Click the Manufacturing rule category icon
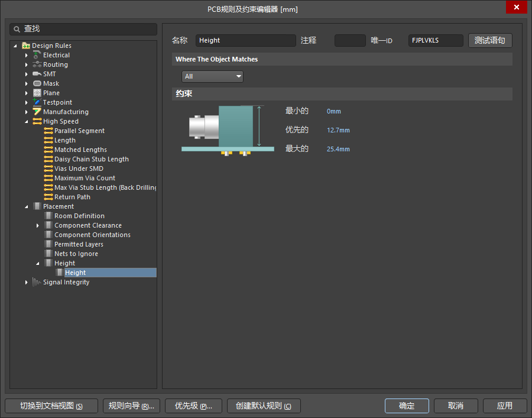 pos(37,112)
